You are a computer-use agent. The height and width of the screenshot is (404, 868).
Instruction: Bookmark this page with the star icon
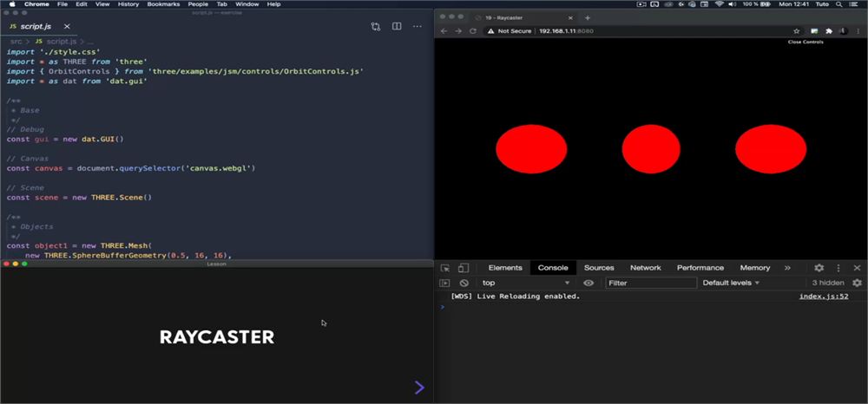tap(797, 31)
